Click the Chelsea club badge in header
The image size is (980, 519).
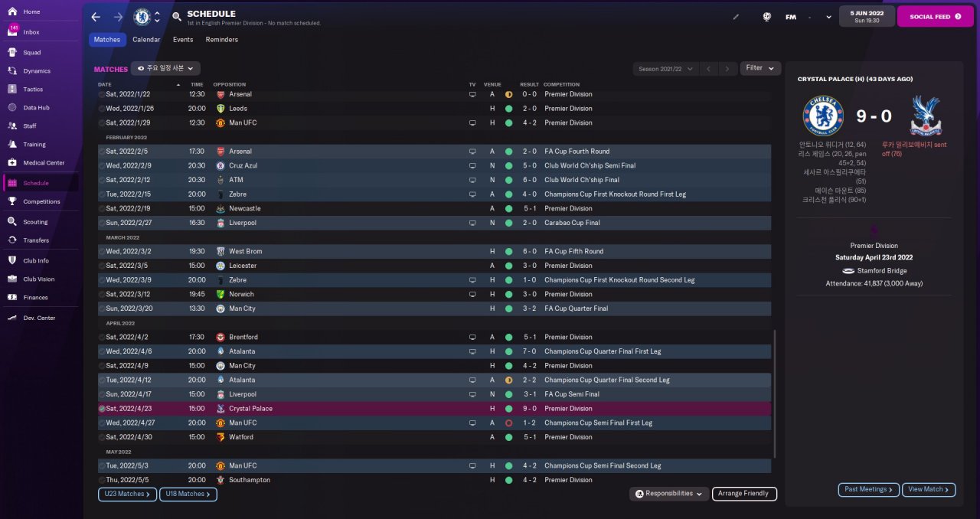coord(142,16)
